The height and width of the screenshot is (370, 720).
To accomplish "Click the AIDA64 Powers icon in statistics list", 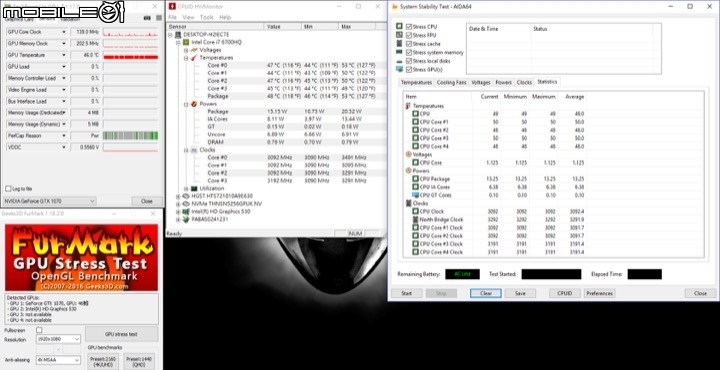I will coord(409,171).
